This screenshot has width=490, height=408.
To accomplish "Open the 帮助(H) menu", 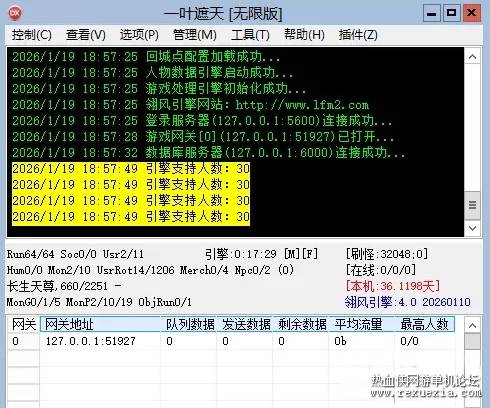I will tap(304, 35).
